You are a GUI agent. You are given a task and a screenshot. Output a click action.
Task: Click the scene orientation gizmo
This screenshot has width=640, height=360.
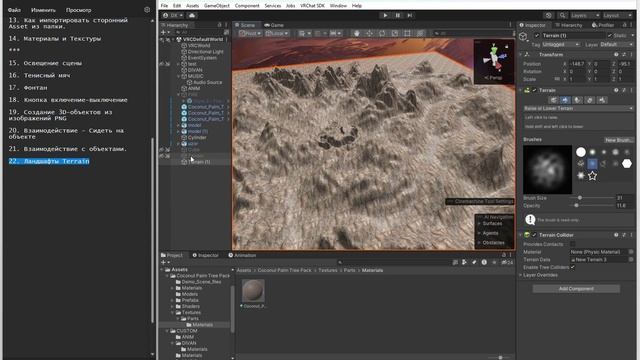coord(494,60)
